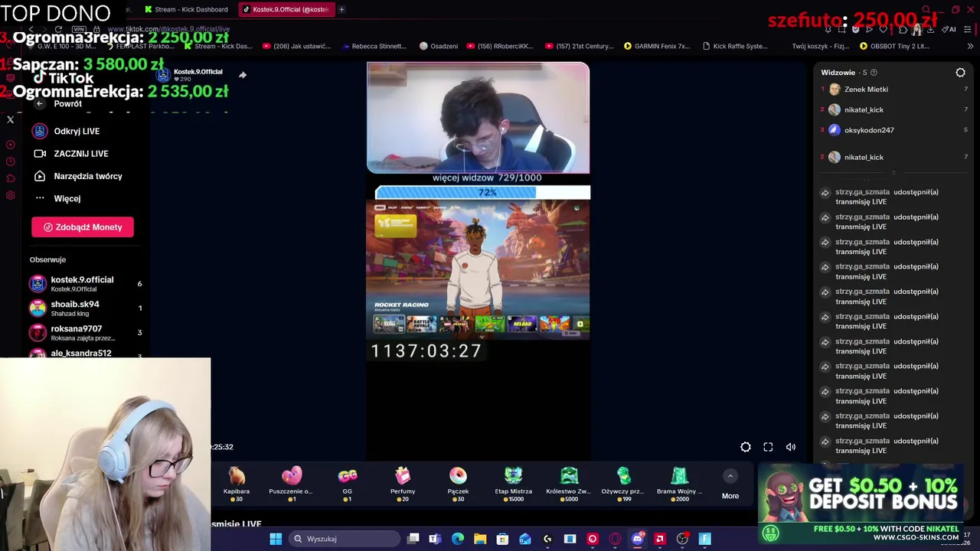This screenshot has height=551, width=980.
Task: Click the Wyszukaj taskbar search box
Action: click(x=345, y=539)
